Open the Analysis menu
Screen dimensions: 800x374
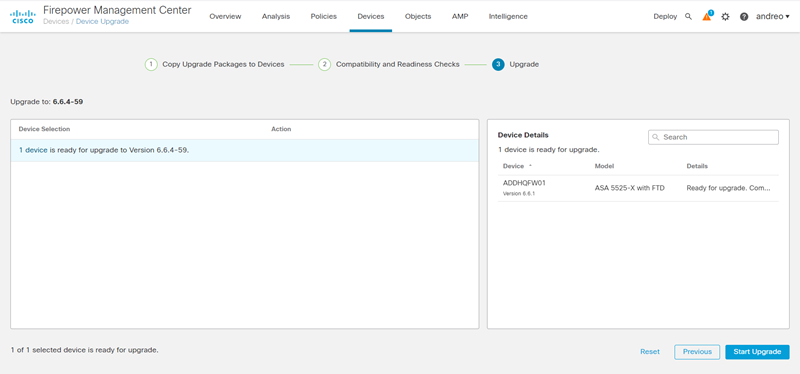(276, 16)
